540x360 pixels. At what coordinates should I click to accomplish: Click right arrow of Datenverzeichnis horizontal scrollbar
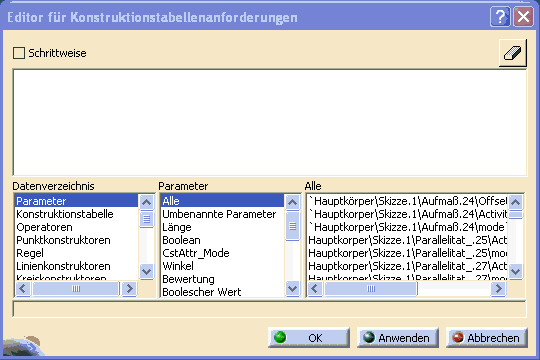click(x=129, y=288)
